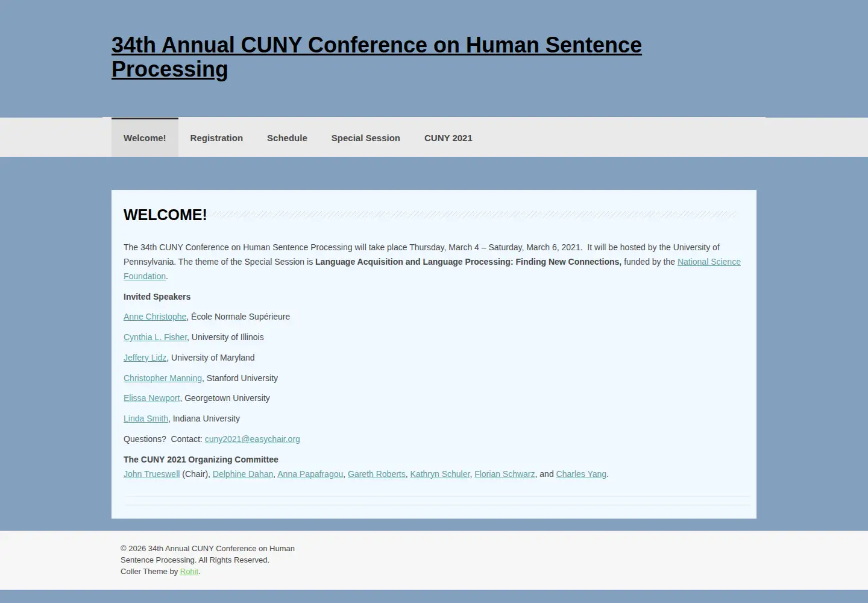Click the Elissa Newport link

coord(151,398)
